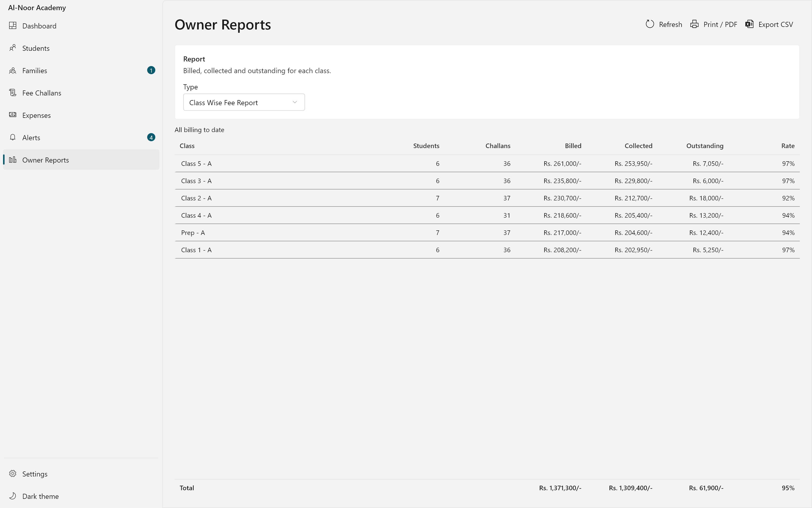Open the Settings page label
The image size is (812, 508).
(x=35, y=474)
